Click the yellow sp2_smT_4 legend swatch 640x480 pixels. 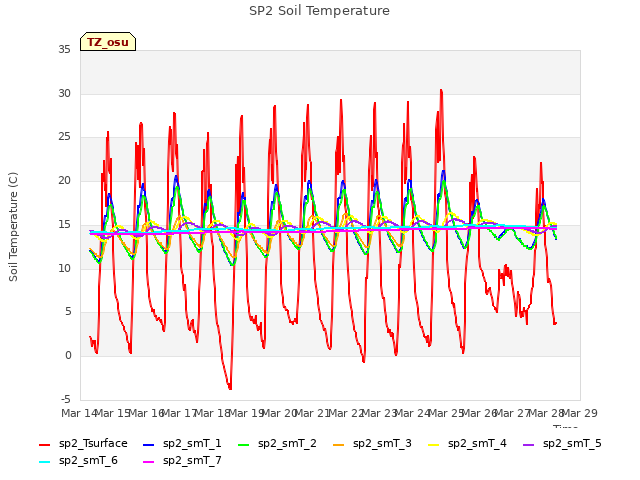(434, 445)
